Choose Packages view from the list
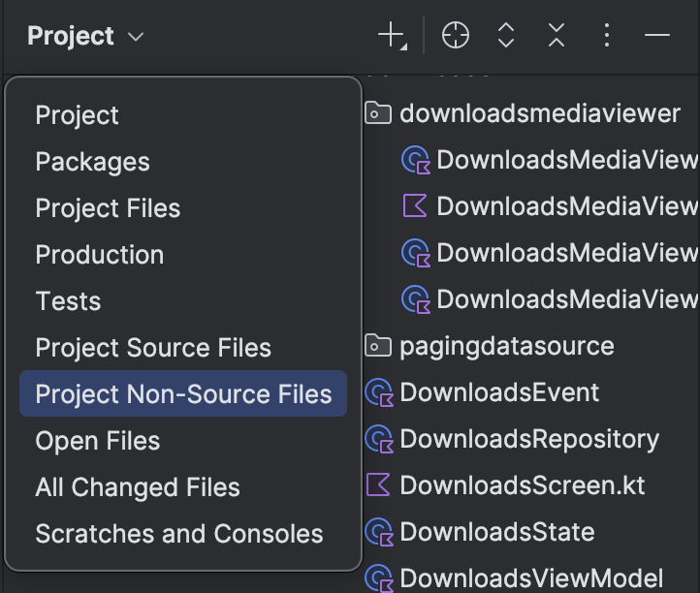The image size is (700, 593). coord(92,162)
